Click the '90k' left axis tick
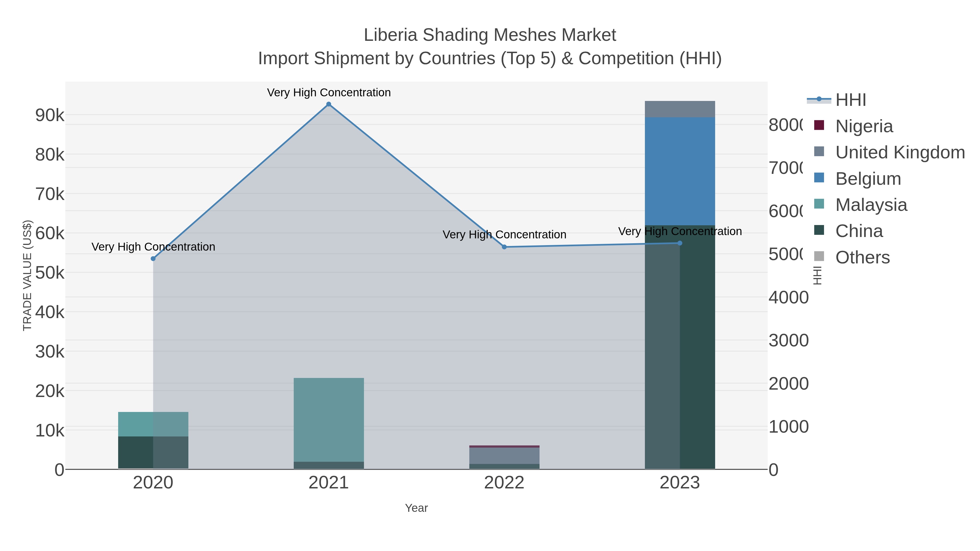This screenshot has width=980, height=551. tap(50, 115)
